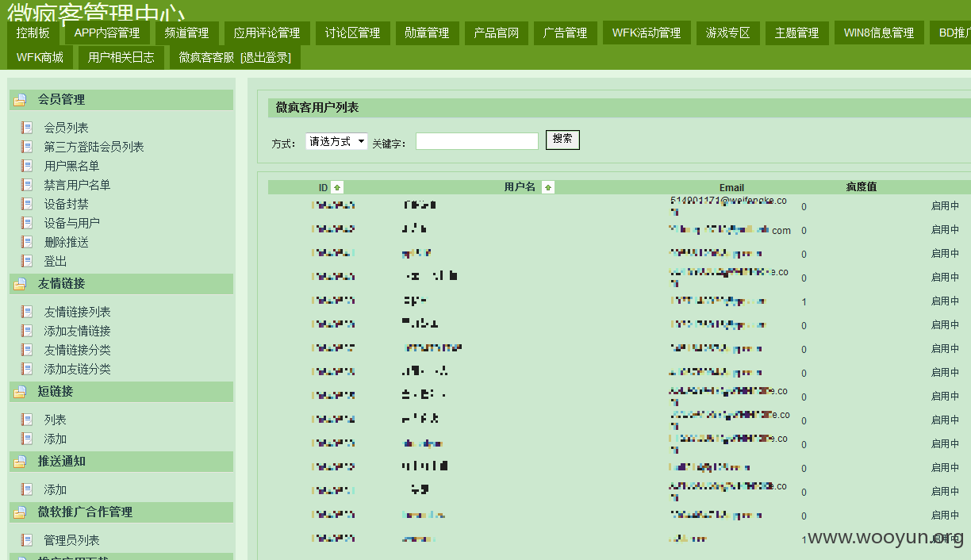The width and height of the screenshot is (971, 560).
Task: Collapse the 友情链接 sidebar section
Action: tap(121, 284)
